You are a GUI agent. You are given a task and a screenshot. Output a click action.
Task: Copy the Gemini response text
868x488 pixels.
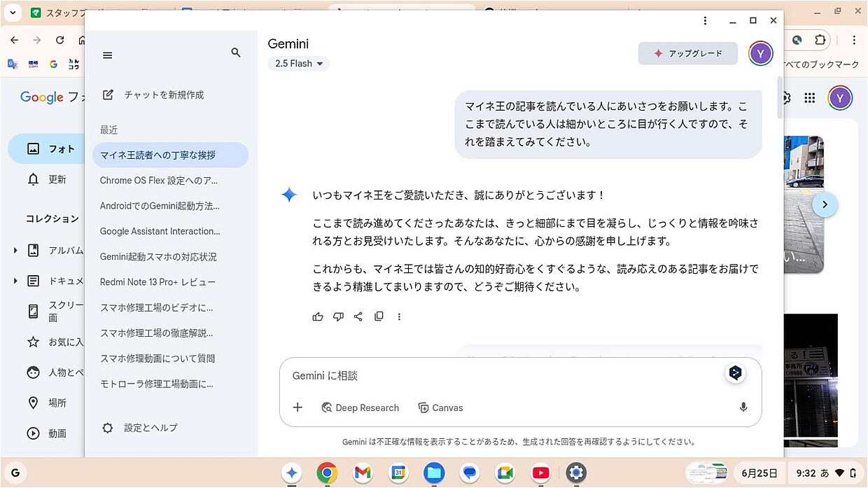click(379, 316)
